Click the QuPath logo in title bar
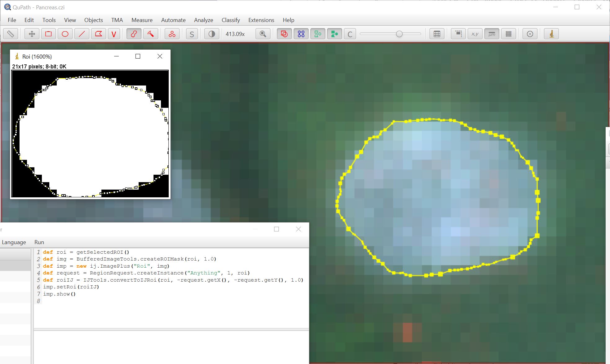 (x=7, y=7)
